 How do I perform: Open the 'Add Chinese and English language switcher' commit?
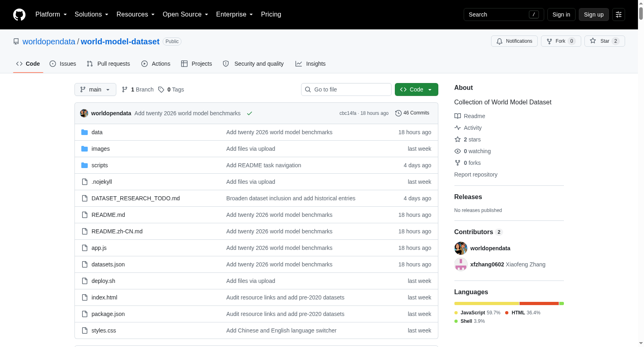pos(281,330)
